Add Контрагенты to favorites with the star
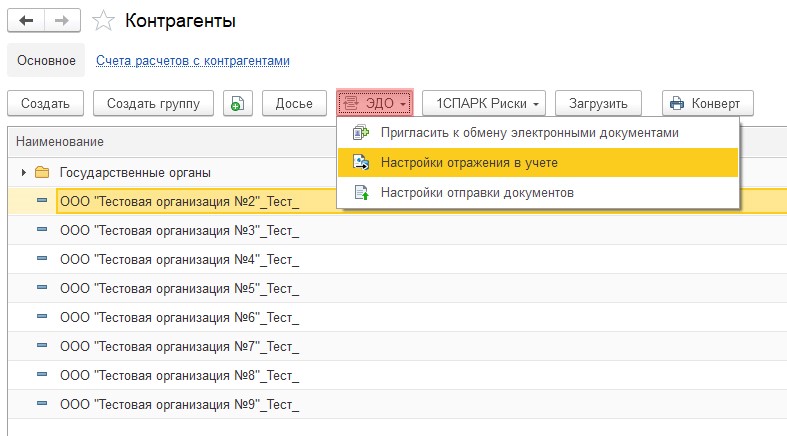Screen dimensions: 787x436 click(x=102, y=20)
